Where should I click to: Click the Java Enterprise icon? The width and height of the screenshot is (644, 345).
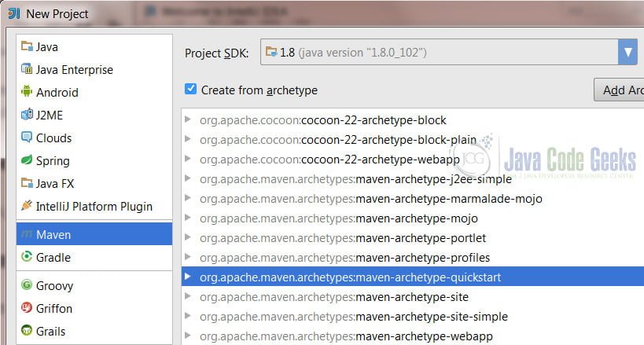pyautogui.click(x=27, y=69)
